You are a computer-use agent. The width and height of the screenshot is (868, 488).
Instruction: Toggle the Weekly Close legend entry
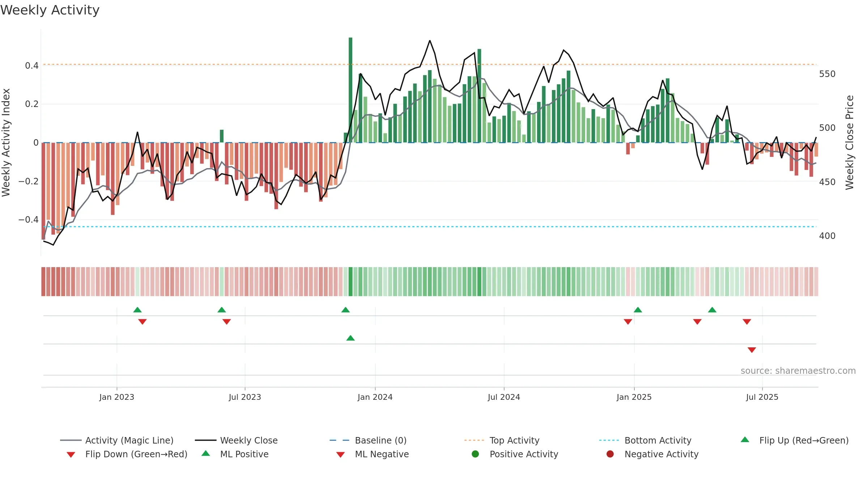click(236, 440)
